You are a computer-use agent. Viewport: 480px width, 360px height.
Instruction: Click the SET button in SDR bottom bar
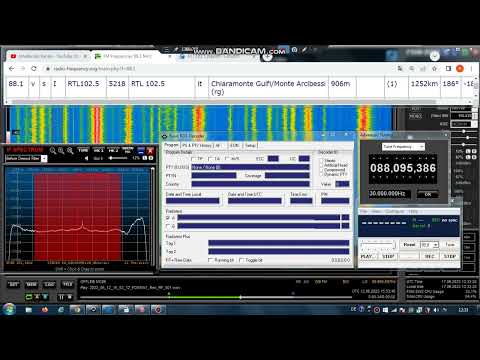tap(13, 284)
